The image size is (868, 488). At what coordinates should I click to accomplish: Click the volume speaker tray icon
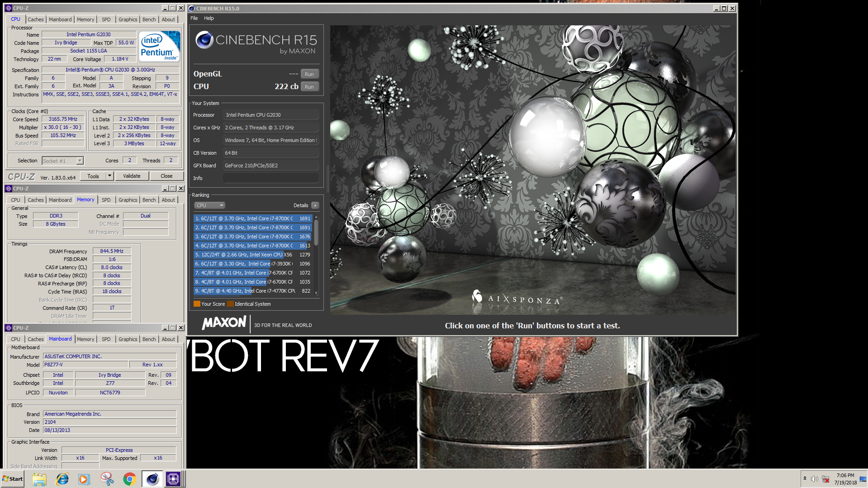[x=814, y=479]
